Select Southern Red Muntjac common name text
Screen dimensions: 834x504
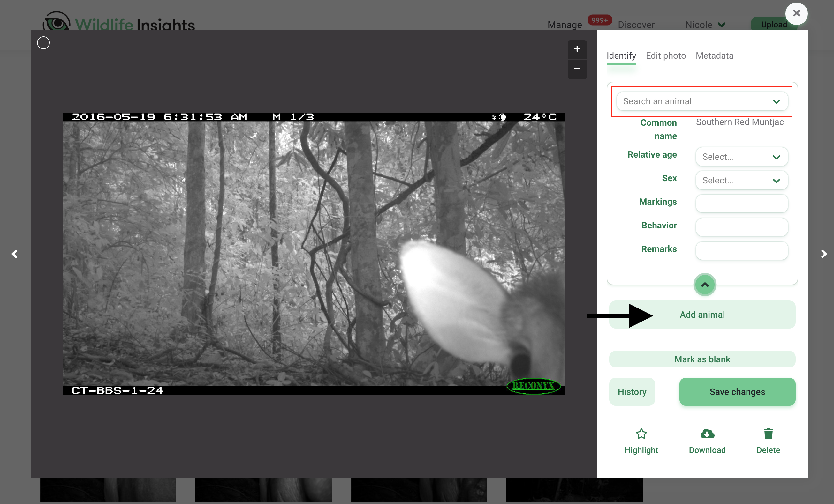pos(739,122)
